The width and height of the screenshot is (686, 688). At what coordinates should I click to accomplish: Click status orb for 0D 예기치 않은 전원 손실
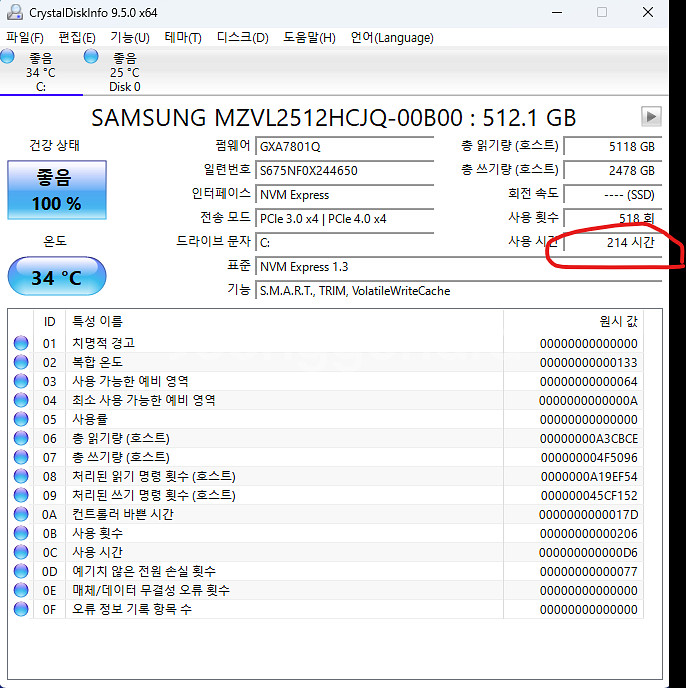point(21,571)
